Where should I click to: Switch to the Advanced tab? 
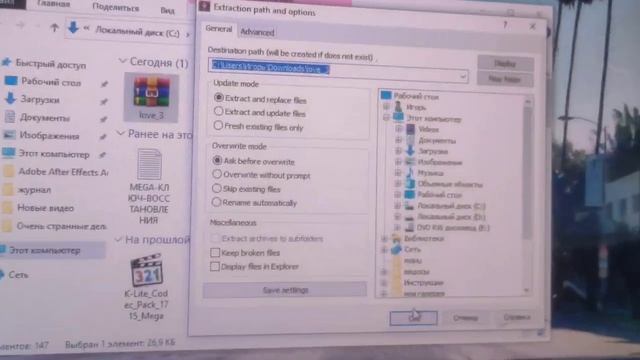tap(257, 32)
